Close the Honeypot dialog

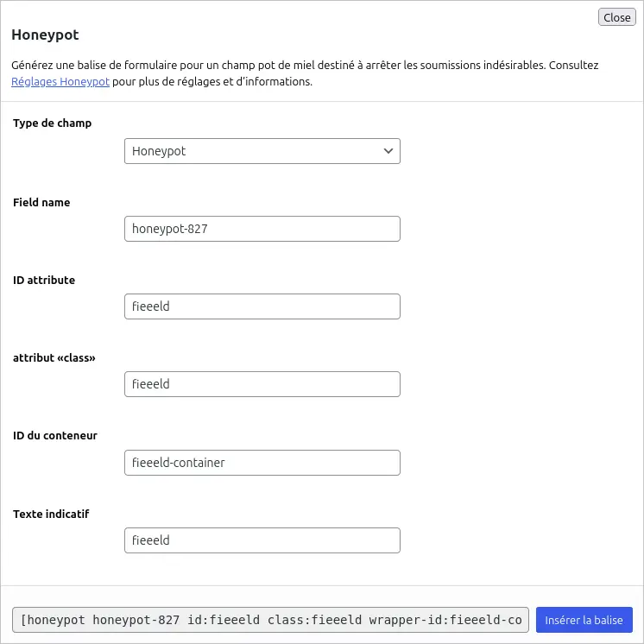616,17
